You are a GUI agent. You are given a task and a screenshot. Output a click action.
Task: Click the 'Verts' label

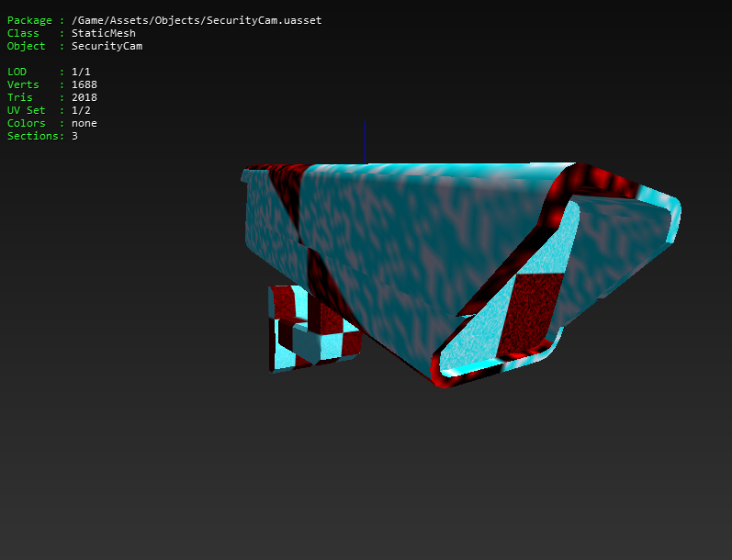click(23, 84)
